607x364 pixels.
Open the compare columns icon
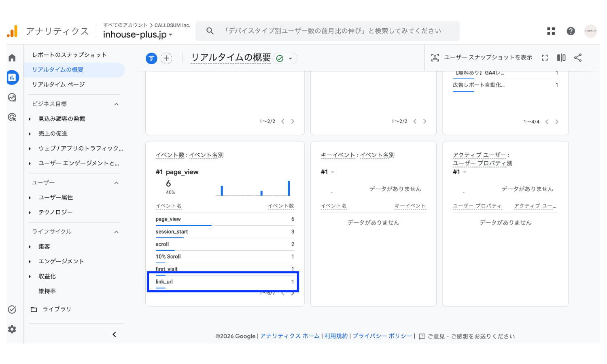tap(561, 58)
